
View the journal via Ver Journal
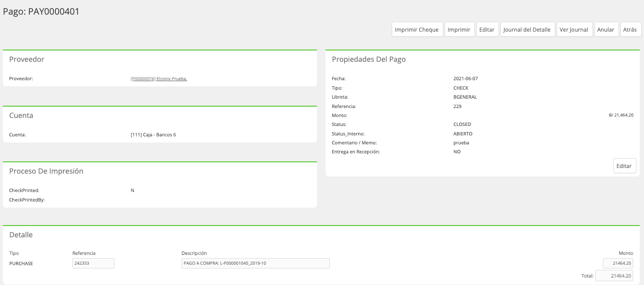point(574,29)
